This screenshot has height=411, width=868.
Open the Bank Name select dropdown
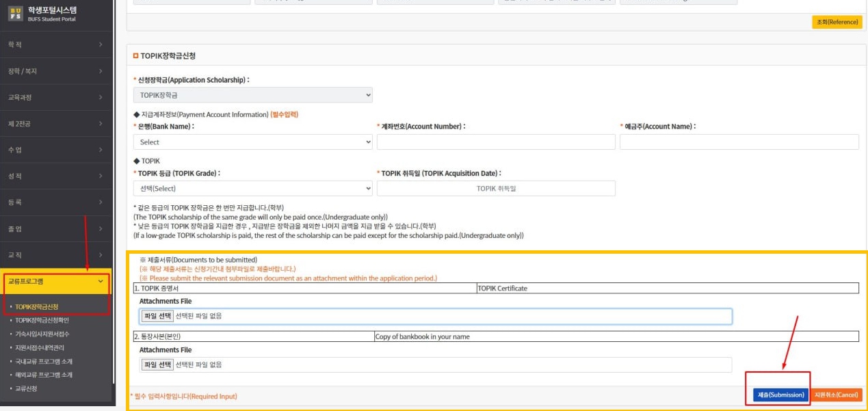252,142
